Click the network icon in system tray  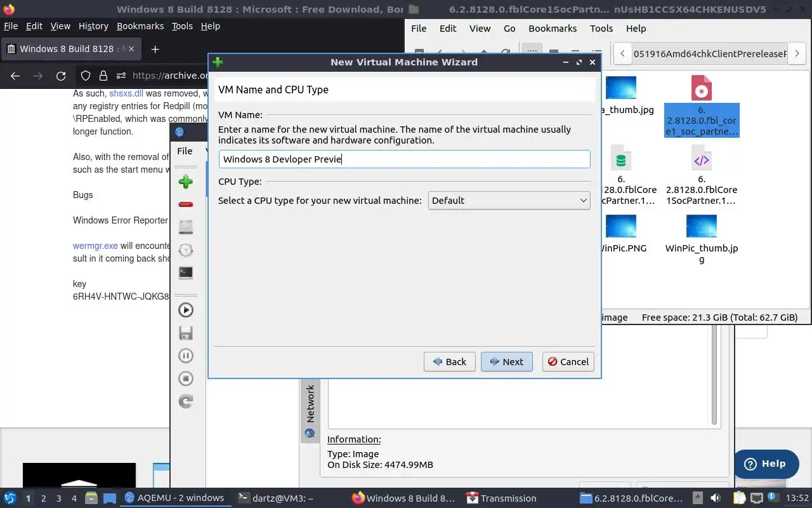pos(757,498)
